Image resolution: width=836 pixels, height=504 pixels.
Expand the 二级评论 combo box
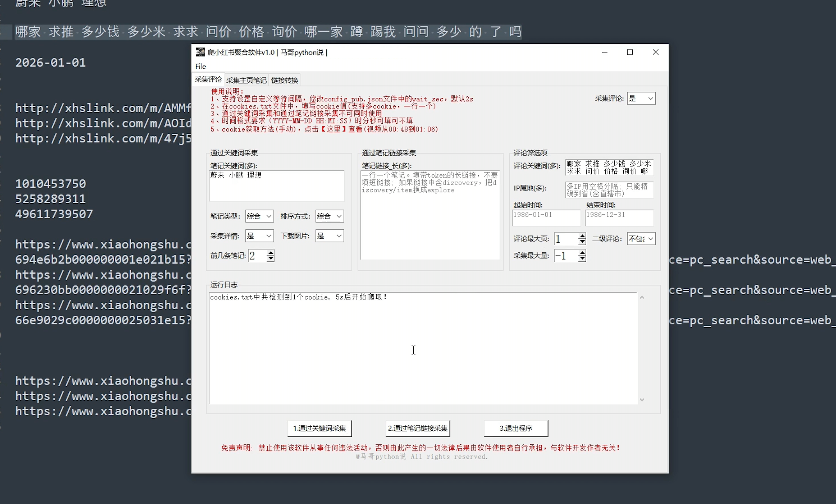pos(650,239)
